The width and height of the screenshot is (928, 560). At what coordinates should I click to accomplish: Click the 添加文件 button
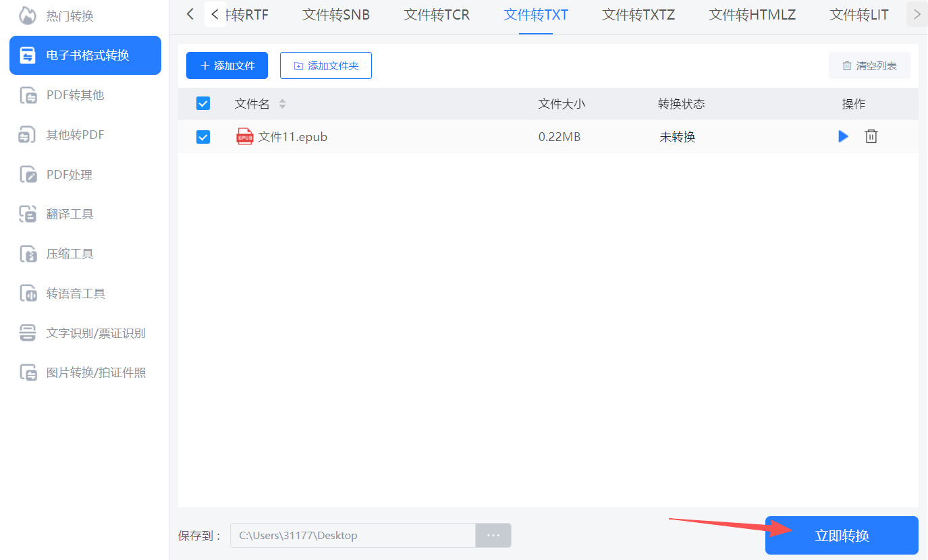click(x=227, y=65)
